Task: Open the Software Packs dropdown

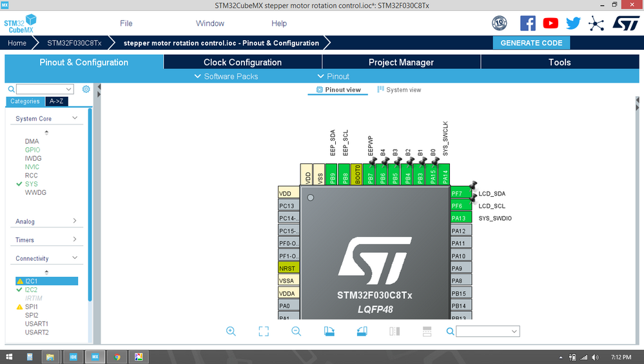Action: 226,77
